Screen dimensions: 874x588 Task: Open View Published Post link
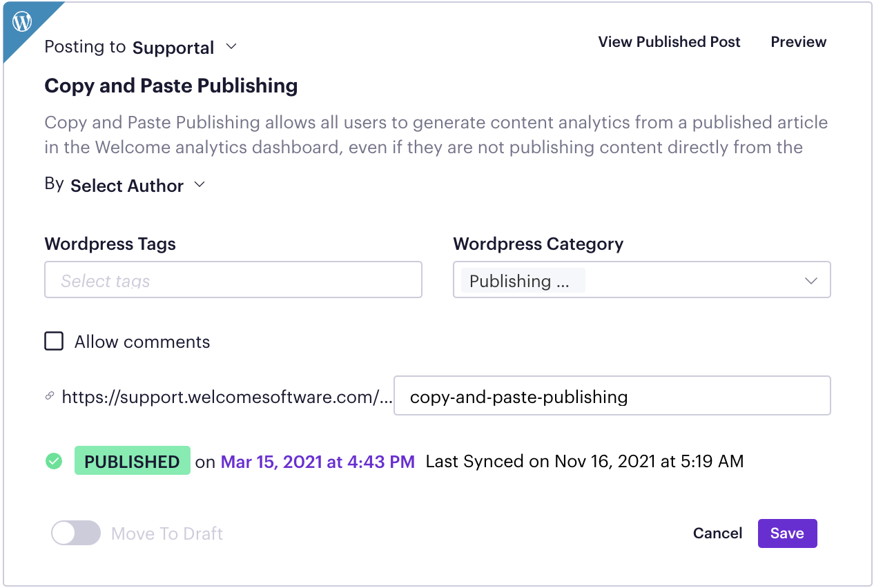(x=669, y=42)
